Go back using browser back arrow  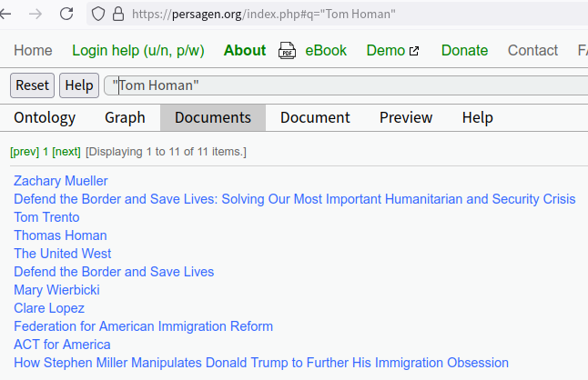click(5, 14)
